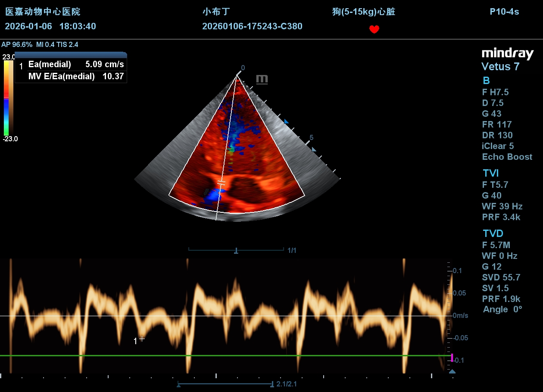
Task: Select the TVD mode heading
Action: coord(493,233)
